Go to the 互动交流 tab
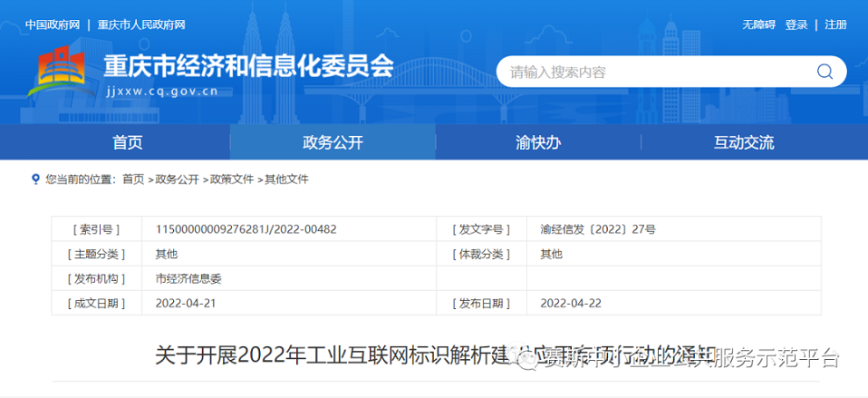 tap(744, 142)
